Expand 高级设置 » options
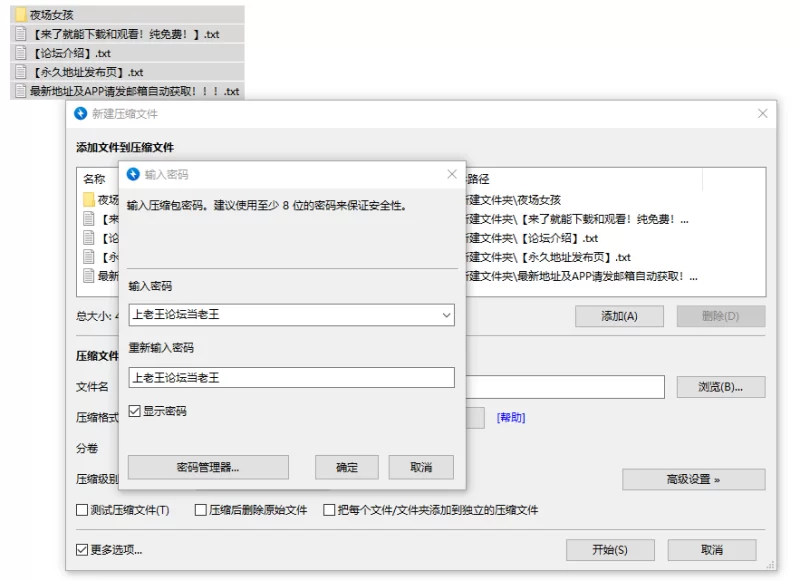This screenshot has height=581, width=800. point(693,479)
